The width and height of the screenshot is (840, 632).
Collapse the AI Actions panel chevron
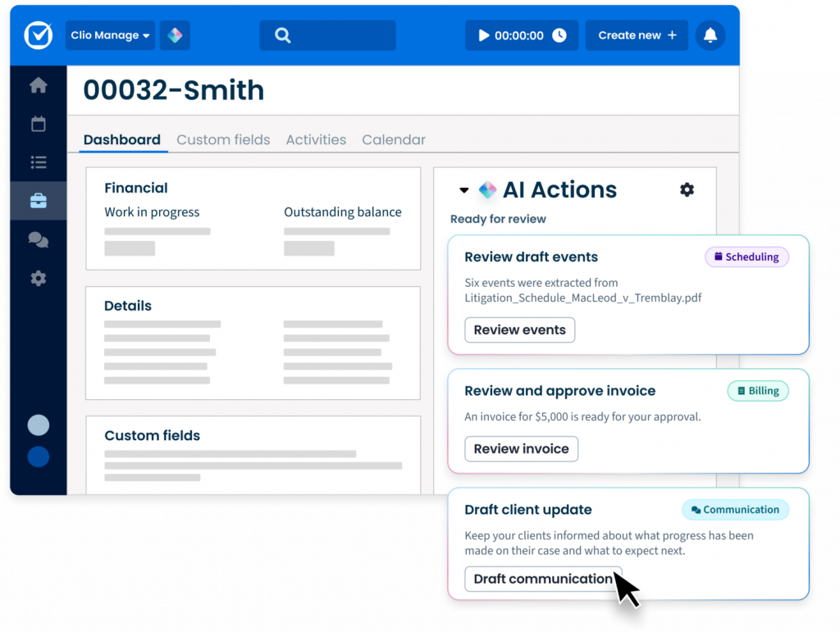tap(463, 189)
